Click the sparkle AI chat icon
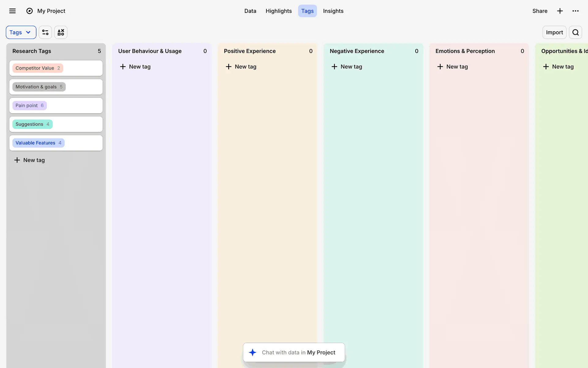 click(x=253, y=352)
